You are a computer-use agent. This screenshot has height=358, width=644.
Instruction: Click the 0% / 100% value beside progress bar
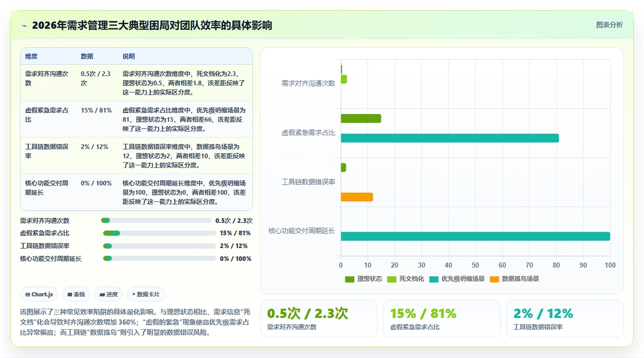pyautogui.click(x=236, y=259)
